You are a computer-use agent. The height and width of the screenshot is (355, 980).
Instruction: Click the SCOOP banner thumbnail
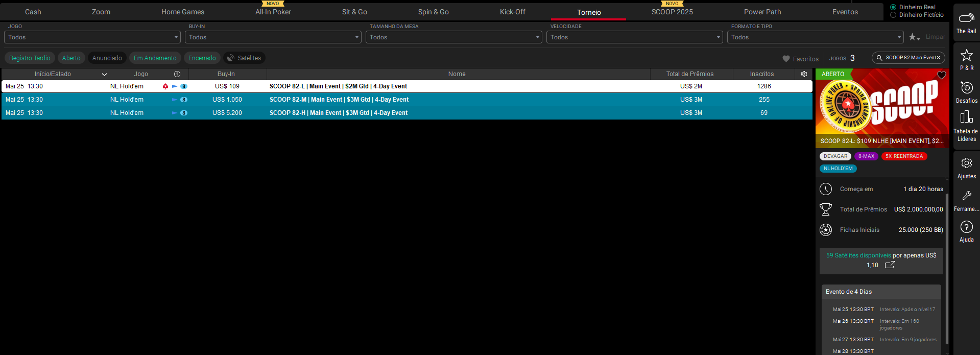click(882, 108)
